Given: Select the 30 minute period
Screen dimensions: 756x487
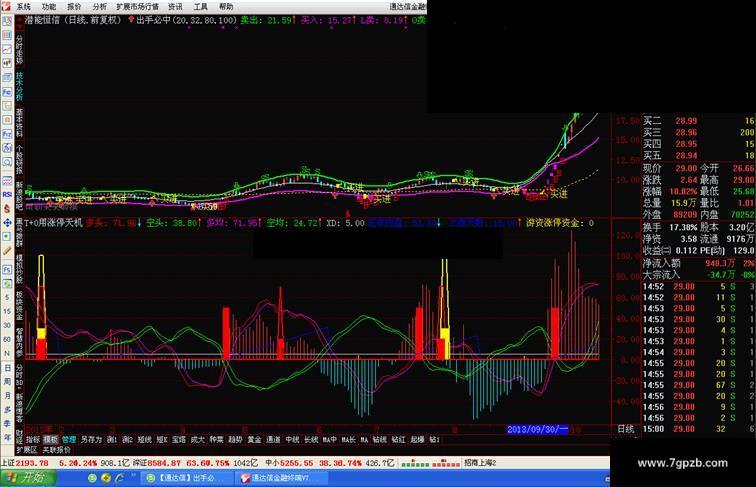Looking at the screenshot, I should pyautogui.click(x=7, y=325).
